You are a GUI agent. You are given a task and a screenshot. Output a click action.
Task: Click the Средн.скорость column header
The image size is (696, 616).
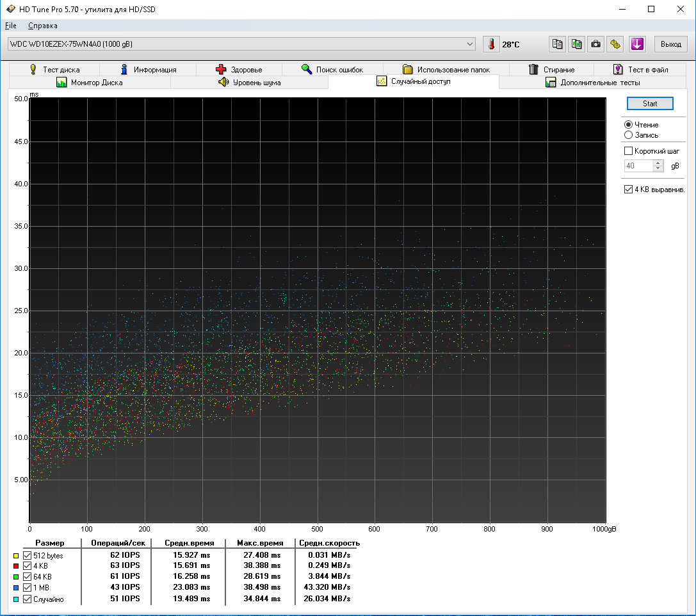tap(329, 543)
